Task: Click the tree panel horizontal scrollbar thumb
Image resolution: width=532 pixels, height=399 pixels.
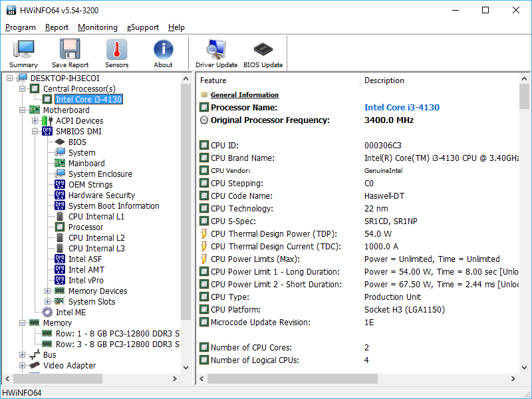Action: [x=58, y=378]
